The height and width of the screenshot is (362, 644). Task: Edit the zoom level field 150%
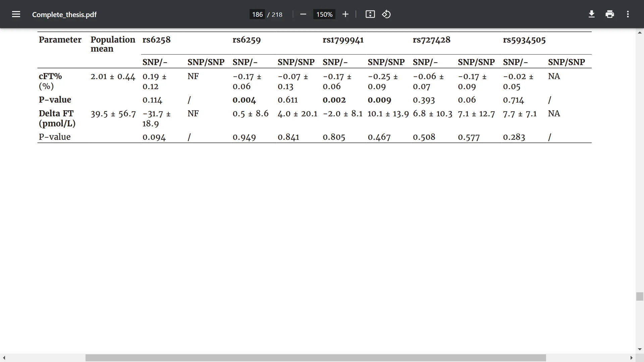(x=324, y=14)
